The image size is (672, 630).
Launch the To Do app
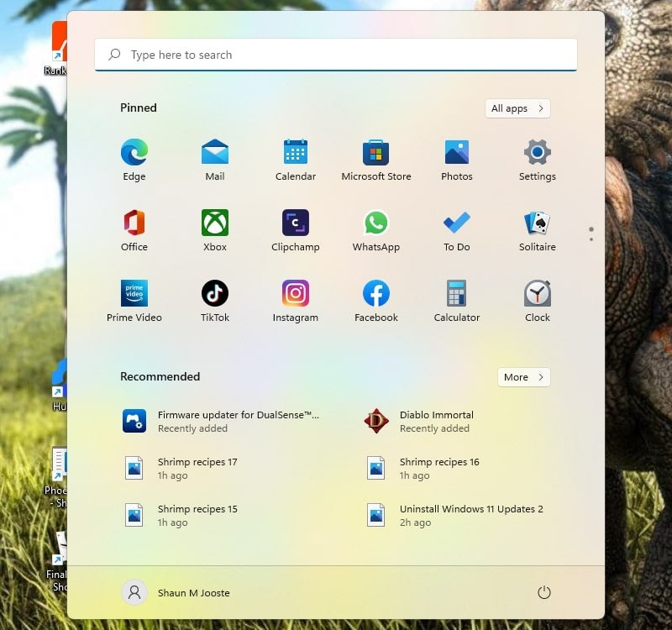coord(456,230)
